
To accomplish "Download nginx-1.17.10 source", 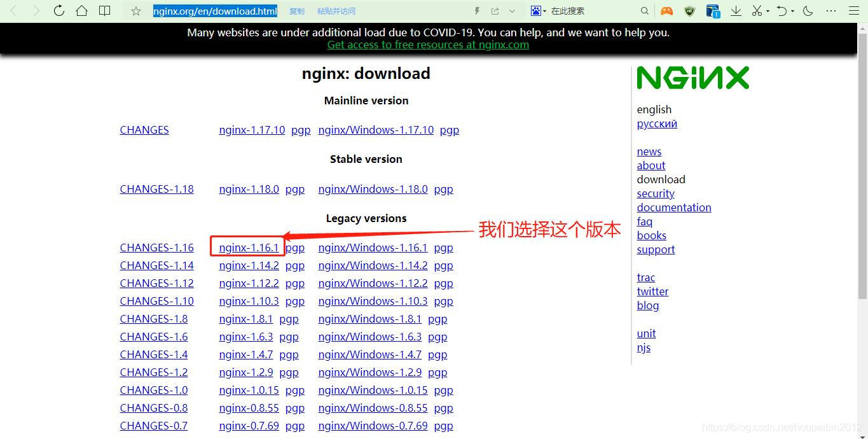I will pyautogui.click(x=252, y=130).
